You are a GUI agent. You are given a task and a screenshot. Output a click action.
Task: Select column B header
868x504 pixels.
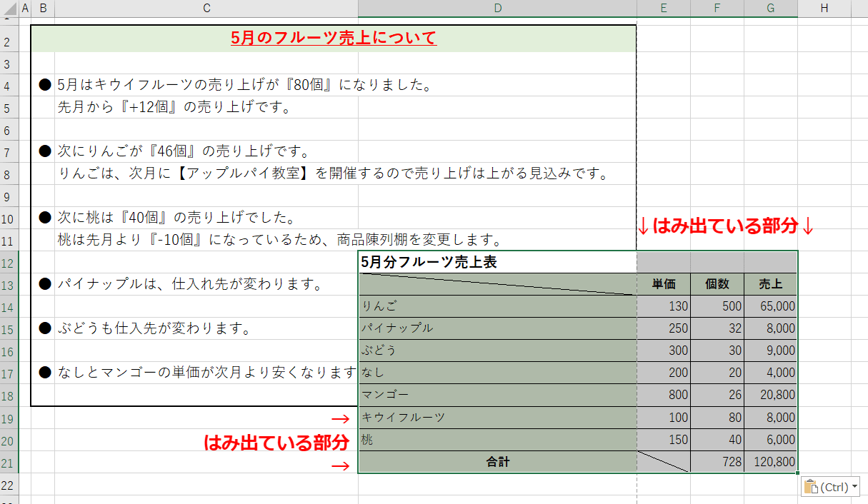point(43,8)
